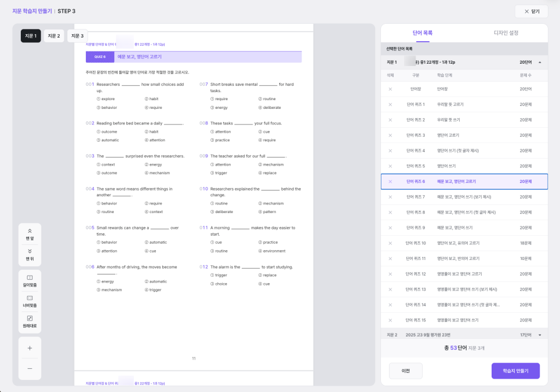This screenshot has height=392, width=560.
Task: Select 예문 보고, 영단어 쓰기 (보기 제시) row text
Action: [x=464, y=197]
